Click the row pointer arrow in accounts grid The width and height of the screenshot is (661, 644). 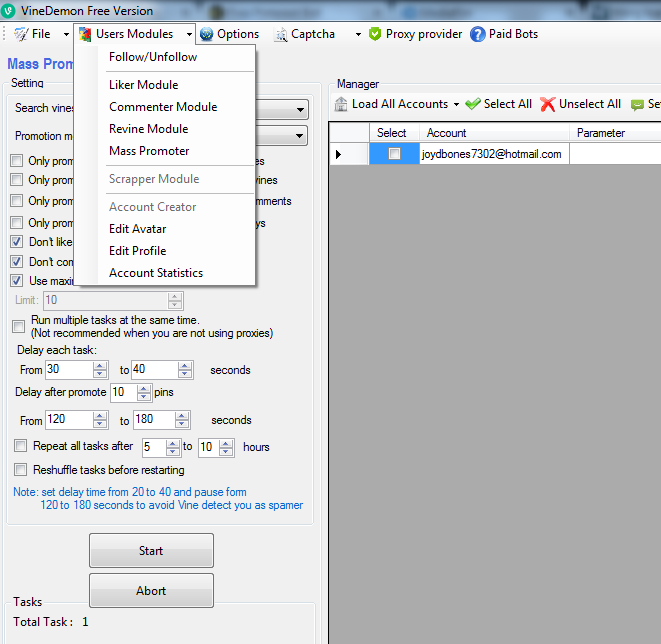coord(338,154)
